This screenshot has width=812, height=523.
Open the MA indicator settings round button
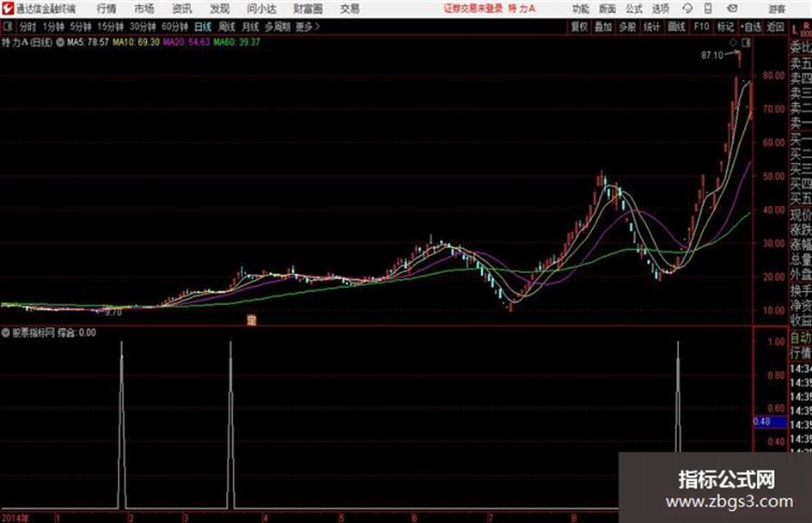pyautogui.click(x=60, y=42)
